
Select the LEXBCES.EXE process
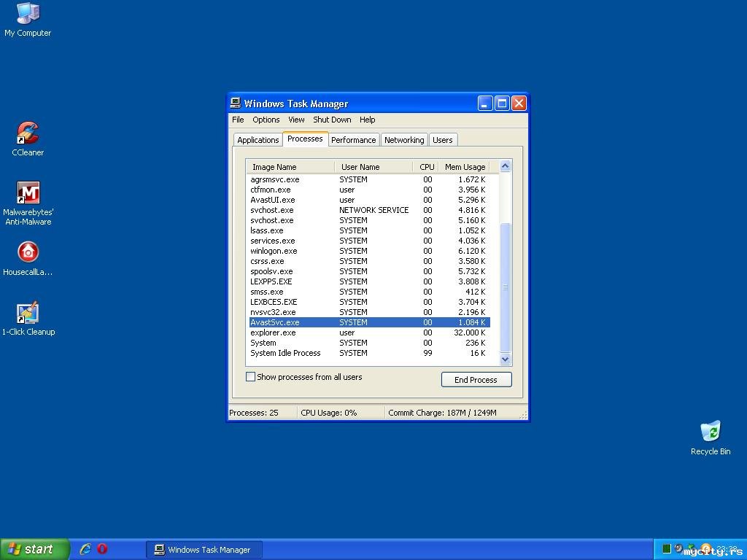coord(369,302)
